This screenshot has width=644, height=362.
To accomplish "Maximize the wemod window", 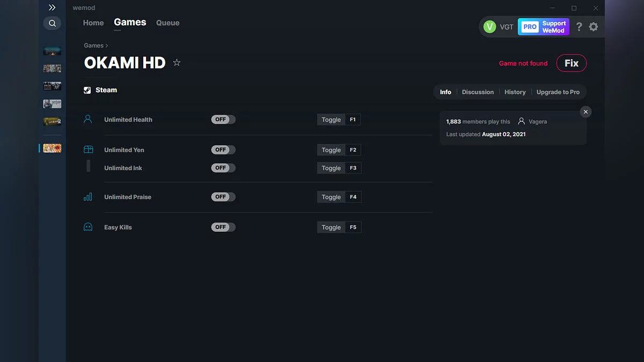I will click(x=574, y=8).
